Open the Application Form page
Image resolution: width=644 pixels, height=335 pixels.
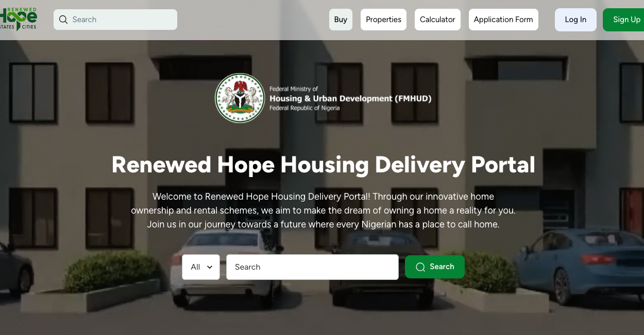(x=503, y=20)
